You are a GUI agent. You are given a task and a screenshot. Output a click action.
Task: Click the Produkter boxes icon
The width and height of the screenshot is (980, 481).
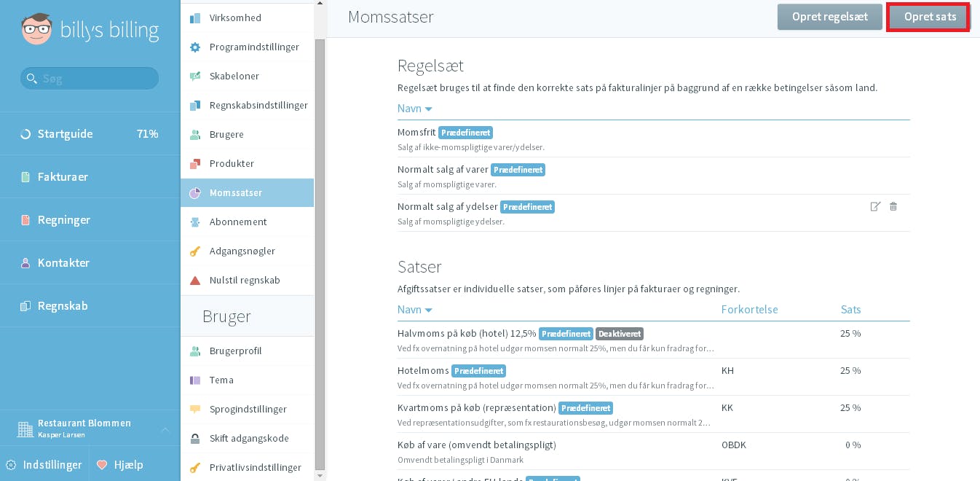coord(195,164)
